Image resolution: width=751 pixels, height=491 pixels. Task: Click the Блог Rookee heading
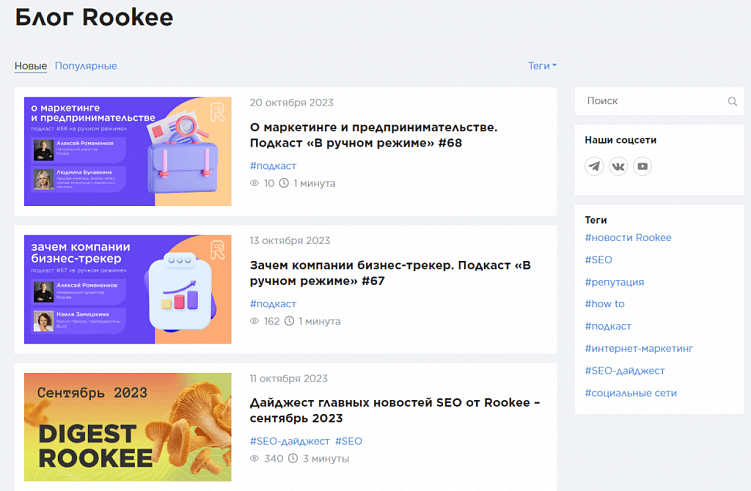click(94, 18)
